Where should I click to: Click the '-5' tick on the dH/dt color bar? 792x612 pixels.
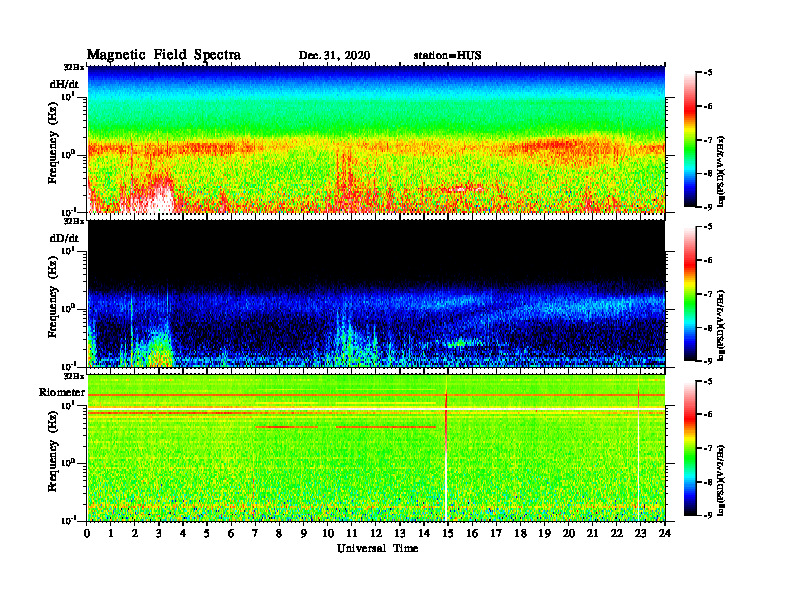[x=708, y=73]
